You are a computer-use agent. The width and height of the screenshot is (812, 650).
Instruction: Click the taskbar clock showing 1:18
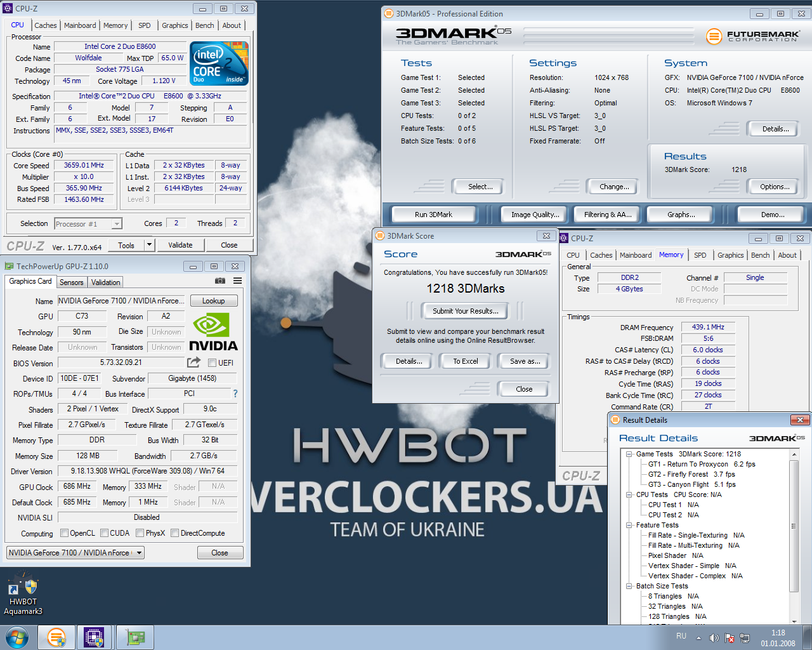pyautogui.click(x=778, y=638)
